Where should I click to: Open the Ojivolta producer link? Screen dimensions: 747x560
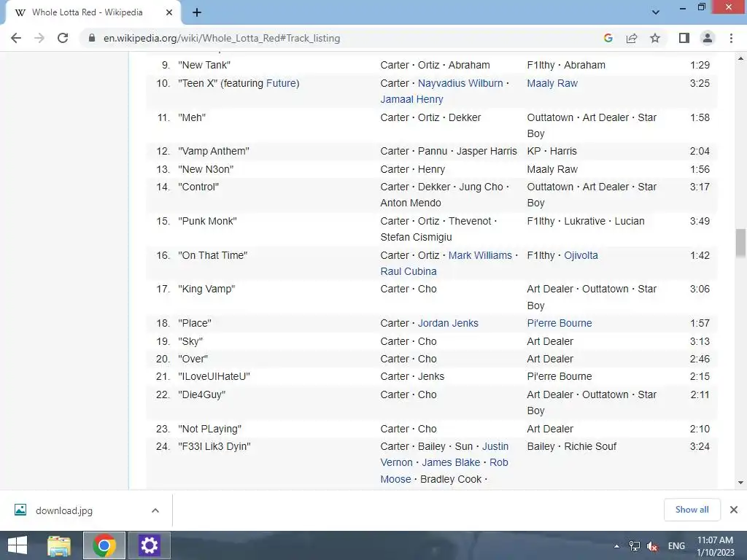581,255
